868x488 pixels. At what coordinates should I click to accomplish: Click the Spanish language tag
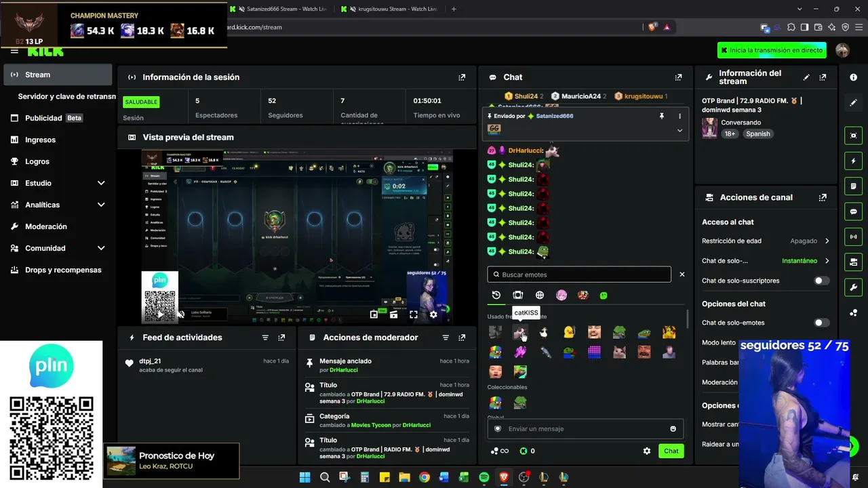coord(758,134)
